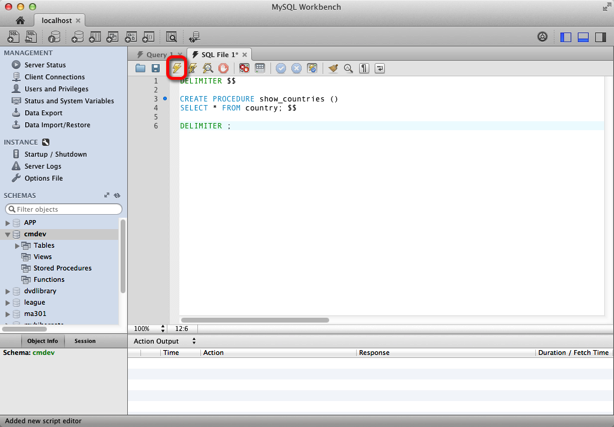Click the Filter objects search field
Screen dimensions: 614x427
pos(64,209)
